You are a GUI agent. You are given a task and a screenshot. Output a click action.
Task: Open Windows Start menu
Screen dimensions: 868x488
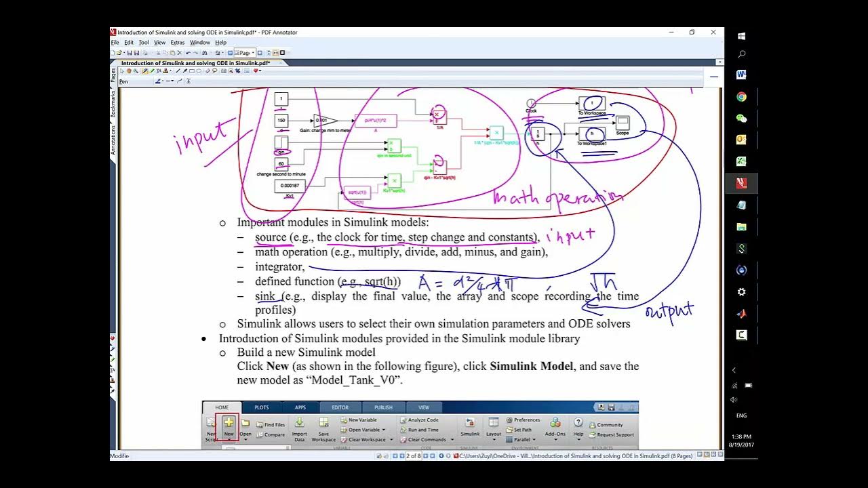pyautogui.click(x=741, y=36)
